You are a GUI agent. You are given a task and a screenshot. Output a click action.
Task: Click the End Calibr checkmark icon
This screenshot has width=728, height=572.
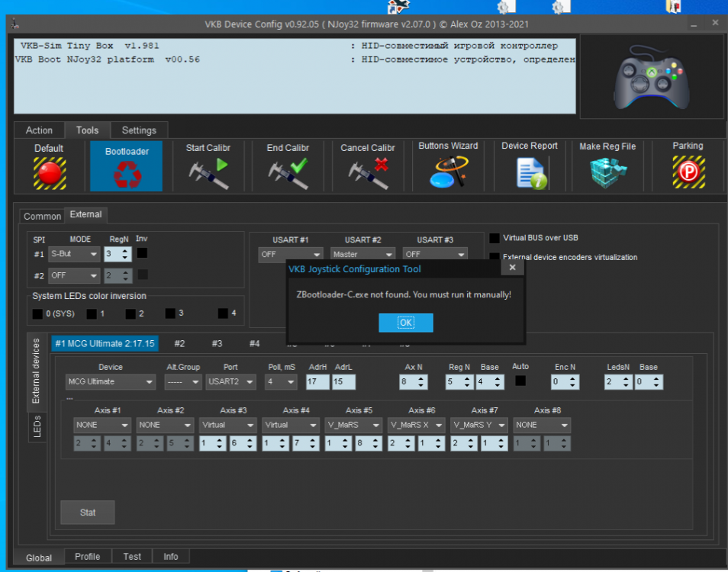click(288, 172)
